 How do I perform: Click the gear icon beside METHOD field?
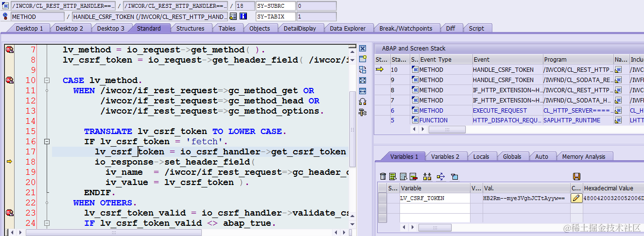(x=5, y=17)
